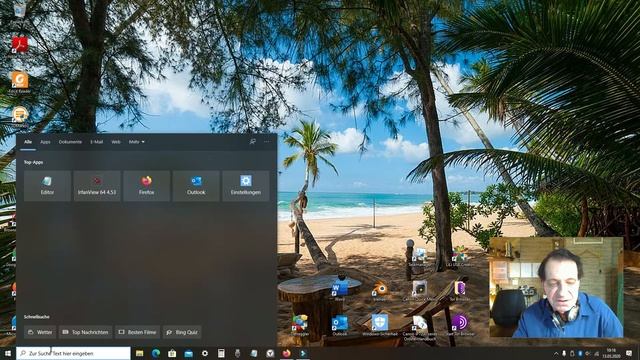Image resolution: width=640 pixels, height=360 pixels.
Task: Select the Alle search tab
Action: [x=28, y=142]
